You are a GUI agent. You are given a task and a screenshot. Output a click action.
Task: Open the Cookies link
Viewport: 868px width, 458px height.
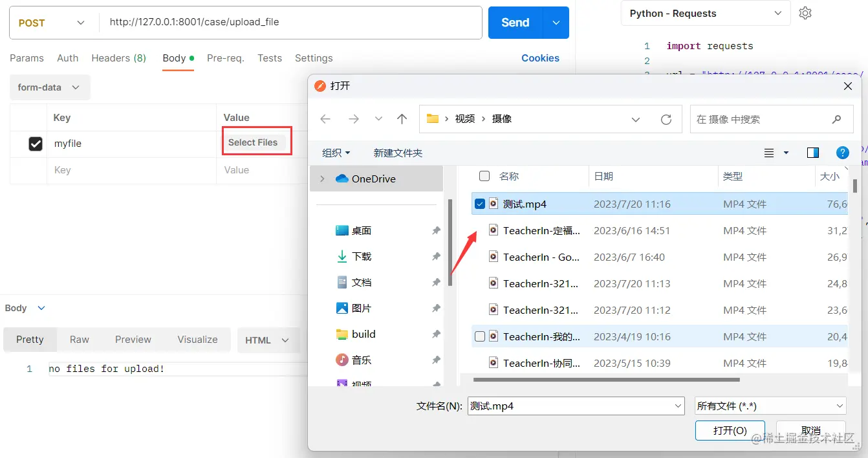540,58
